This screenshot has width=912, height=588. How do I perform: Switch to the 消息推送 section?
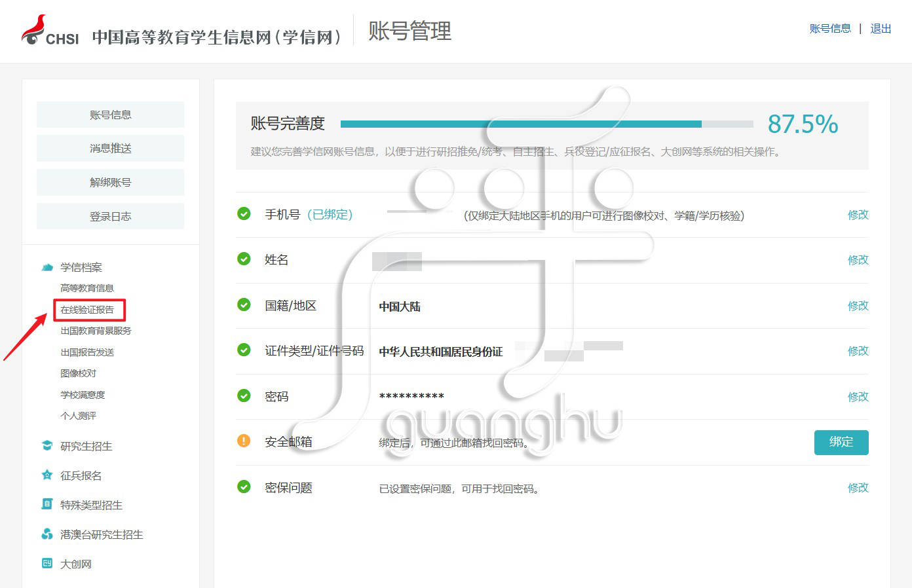[110, 148]
